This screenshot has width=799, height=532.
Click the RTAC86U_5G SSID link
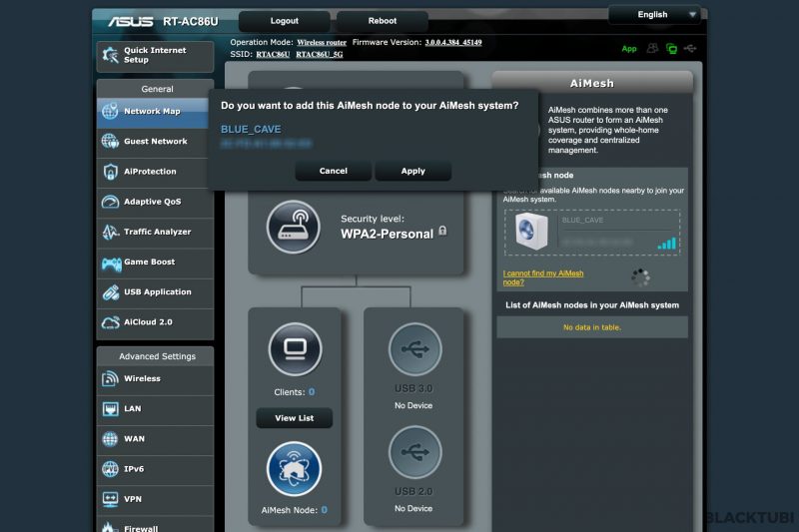pyautogui.click(x=320, y=55)
